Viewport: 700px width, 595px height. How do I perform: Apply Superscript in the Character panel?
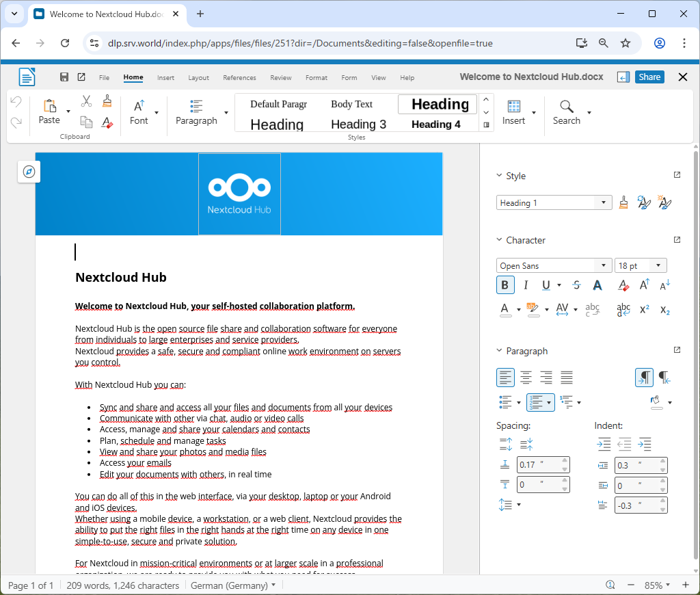tap(644, 310)
